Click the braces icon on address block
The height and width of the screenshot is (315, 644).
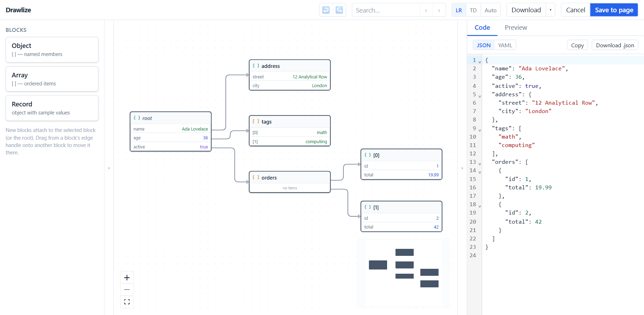click(256, 66)
